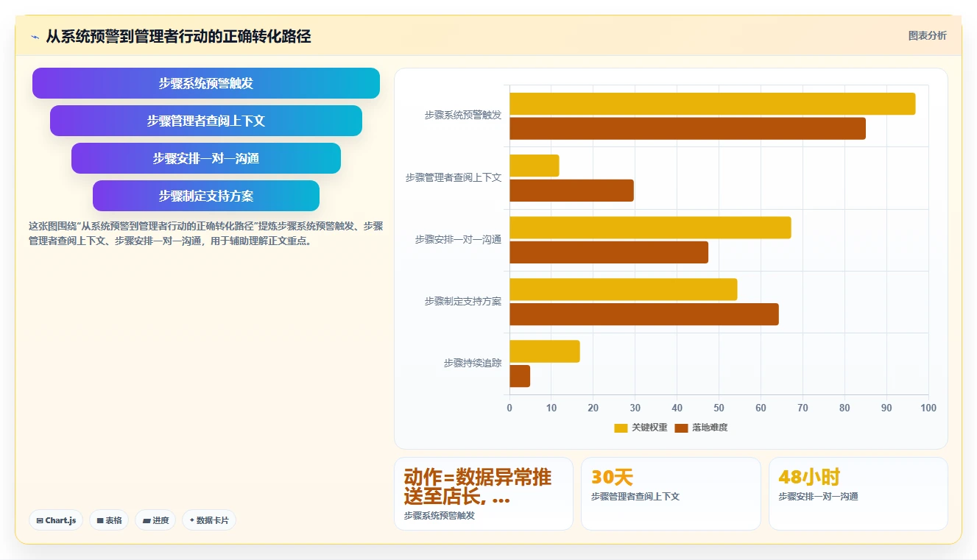
Task: Open the 30天 data card
Action: (671, 493)
